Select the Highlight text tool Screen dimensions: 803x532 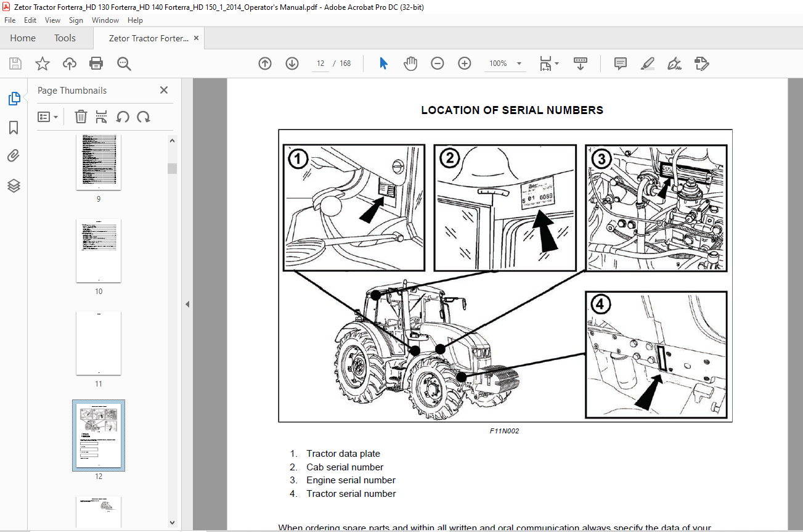(647, 63)
